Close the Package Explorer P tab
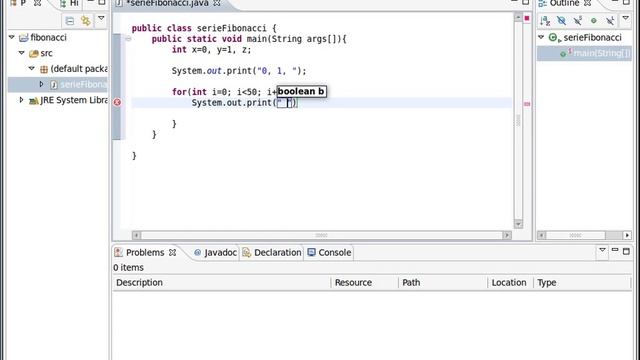640x360 pixels. pos(37,3)
